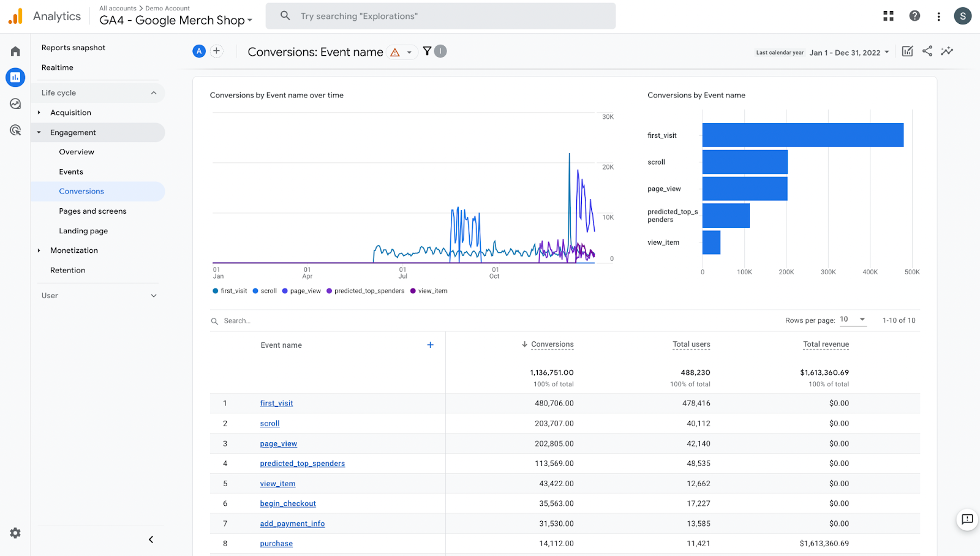The height and width of the screenshot is (556, 980).
Task: Select Pages and screens report
Action: tap(92, 211)
